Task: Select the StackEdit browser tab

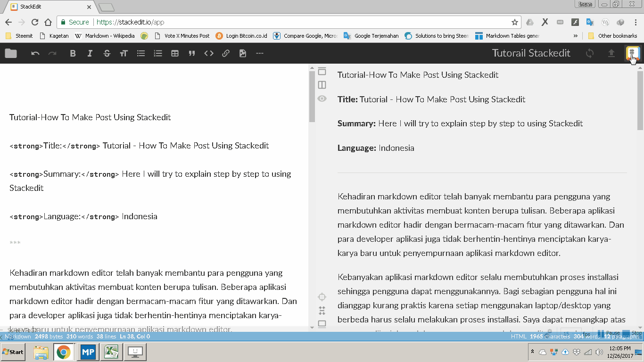Action: coord(50,7)
